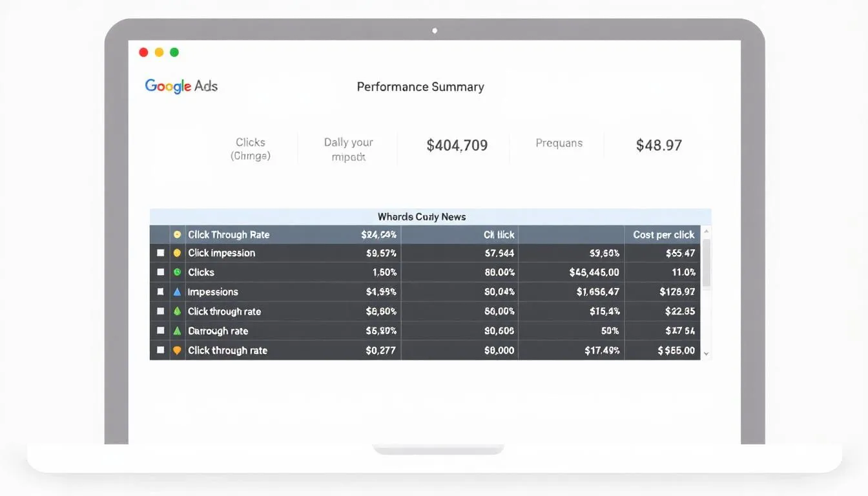Click the $128.97 cell in Impressions row

tap(677, 292)
